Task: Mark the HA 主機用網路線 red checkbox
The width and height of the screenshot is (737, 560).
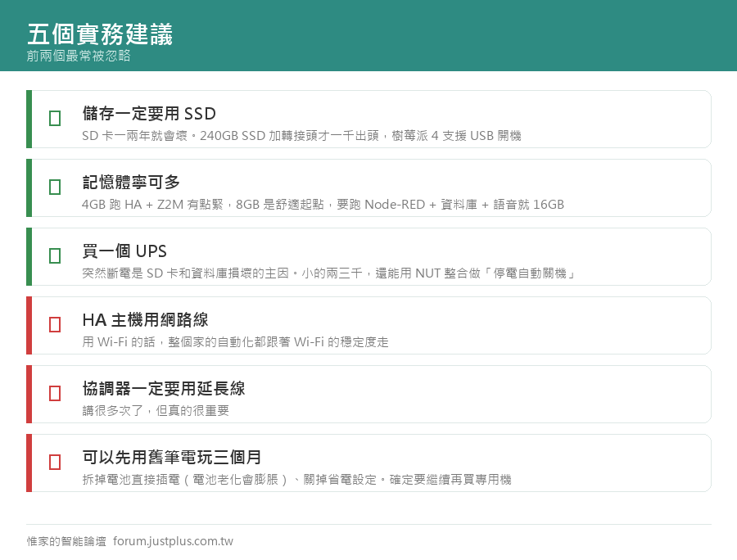Action: pyautogui.click(x=55, y=325)
